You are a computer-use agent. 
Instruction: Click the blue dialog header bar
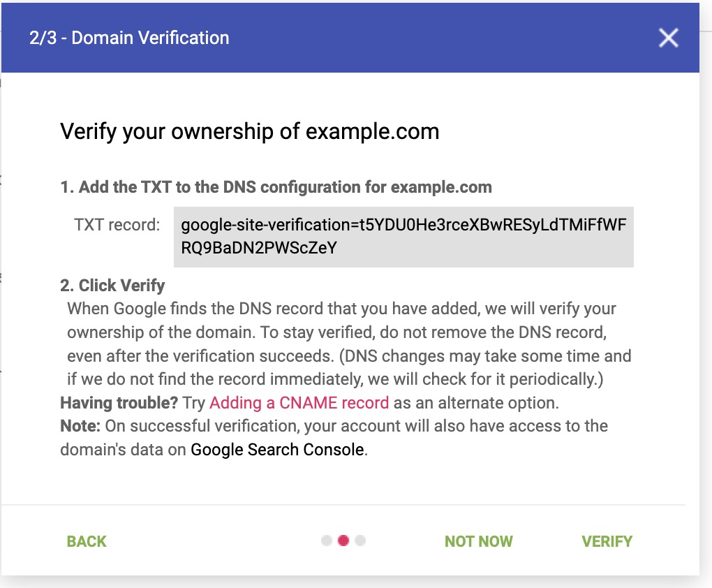[419, 38]
